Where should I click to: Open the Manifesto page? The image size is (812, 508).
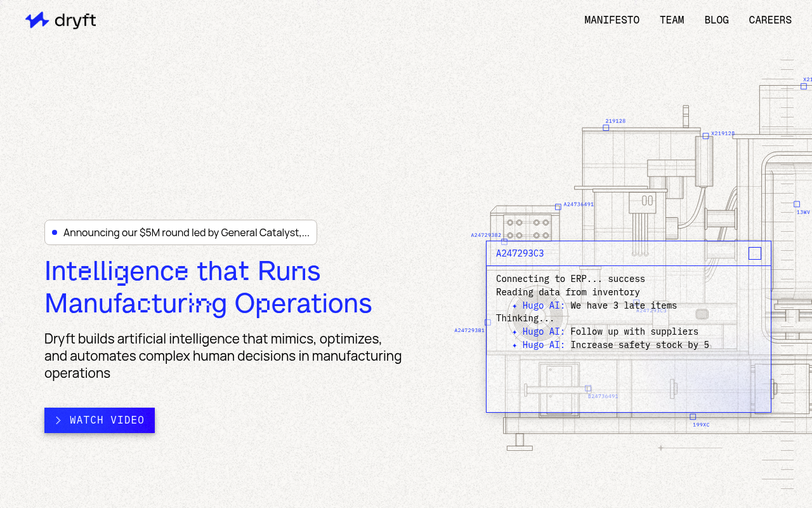click(612, 20)
